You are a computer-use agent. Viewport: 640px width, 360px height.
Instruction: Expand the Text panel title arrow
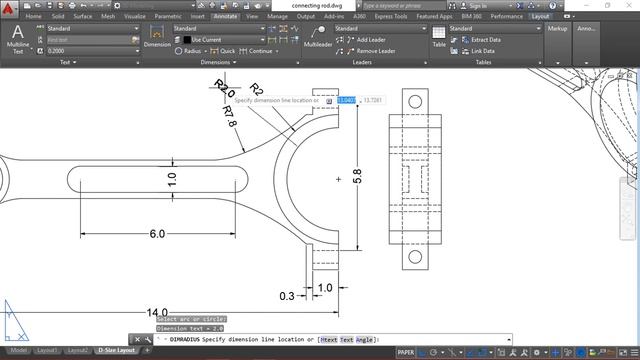75,62
